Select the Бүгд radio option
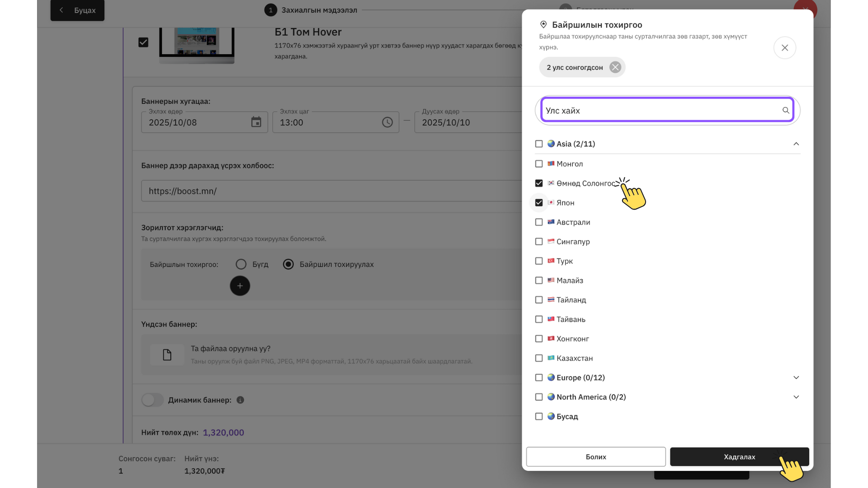Image resolution: width=868 pixels, height=488 pixels. [241, 264]
